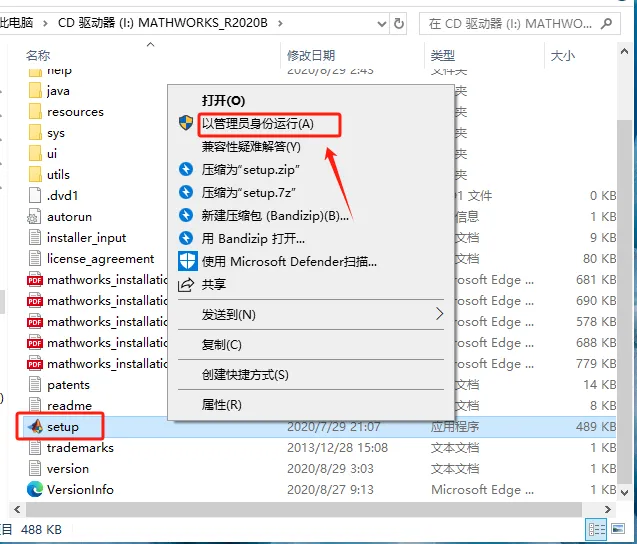Choose 压缩为 "setup.zip"
Image resolution: width=637 pixels, height=544 pixels.
(x=251, y=169)
